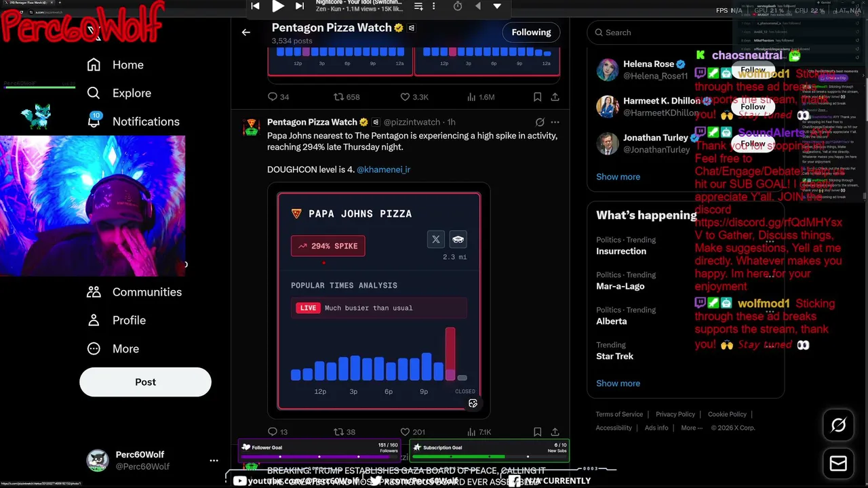Open the Cookie Policy link
The width and height of the screenshot is (868, 488).
tap(727, 414)
